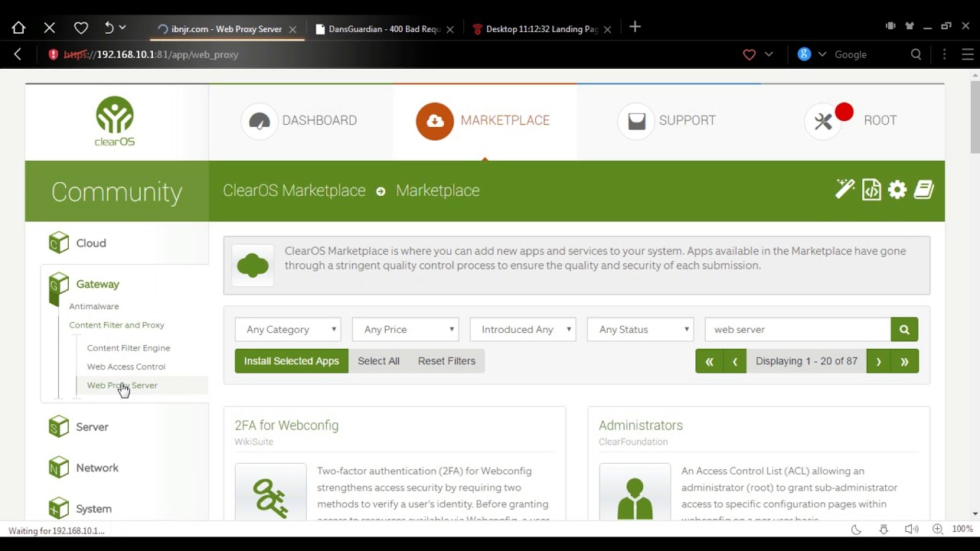Viewport: 980px width, 551px height.
Task: Click the magic wand wizard icon
Action: coord(845,190)
